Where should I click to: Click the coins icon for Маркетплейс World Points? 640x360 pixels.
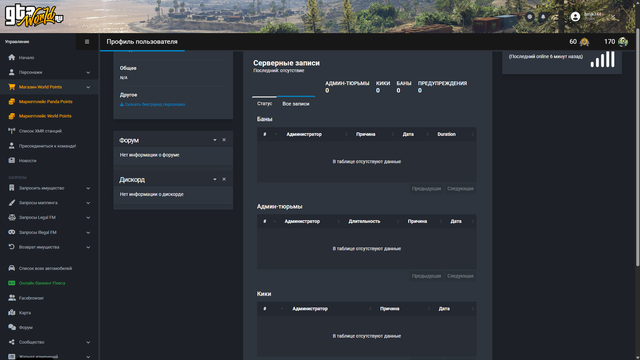(x=11, y=116)
